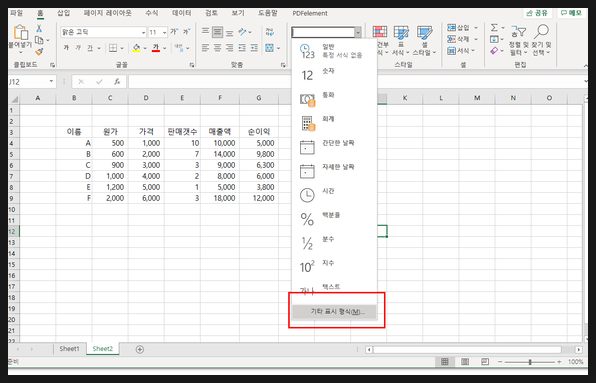Select the Format Painter brush icon
This screenshot has width=596, height=383.
click(x=39, y=51)
